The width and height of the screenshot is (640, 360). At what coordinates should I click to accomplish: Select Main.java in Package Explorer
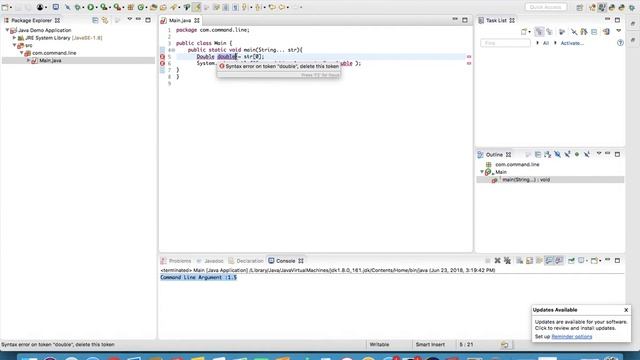[x=50, y=60]
